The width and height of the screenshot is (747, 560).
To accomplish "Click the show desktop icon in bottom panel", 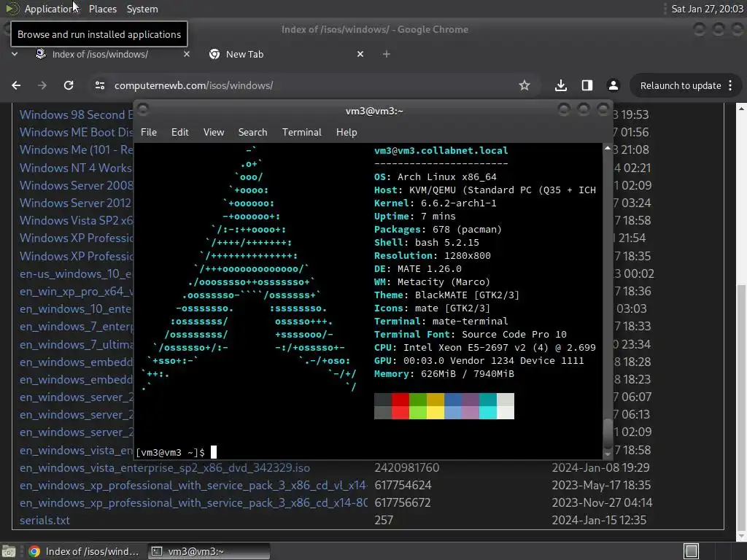I will pos(9,551).
